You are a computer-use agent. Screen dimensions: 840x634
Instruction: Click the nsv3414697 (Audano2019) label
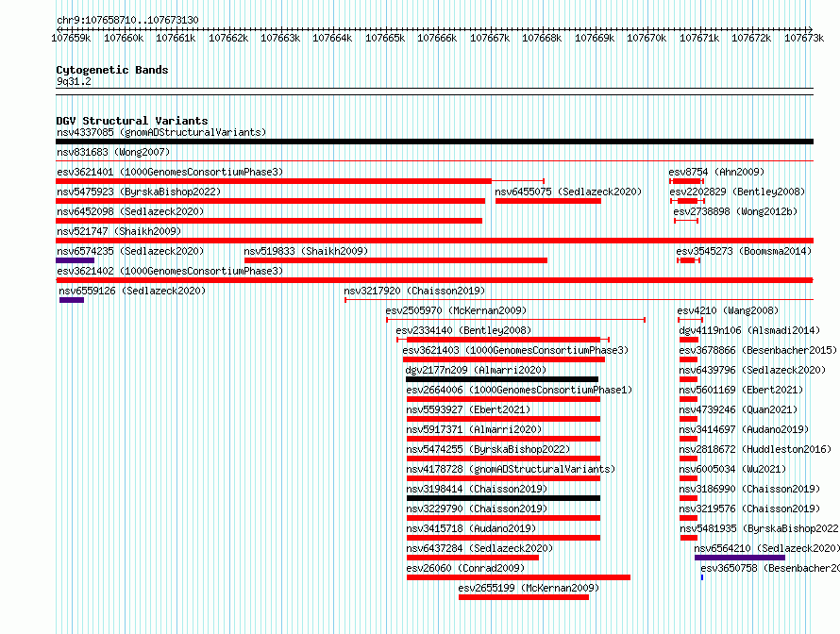point(744,429)
